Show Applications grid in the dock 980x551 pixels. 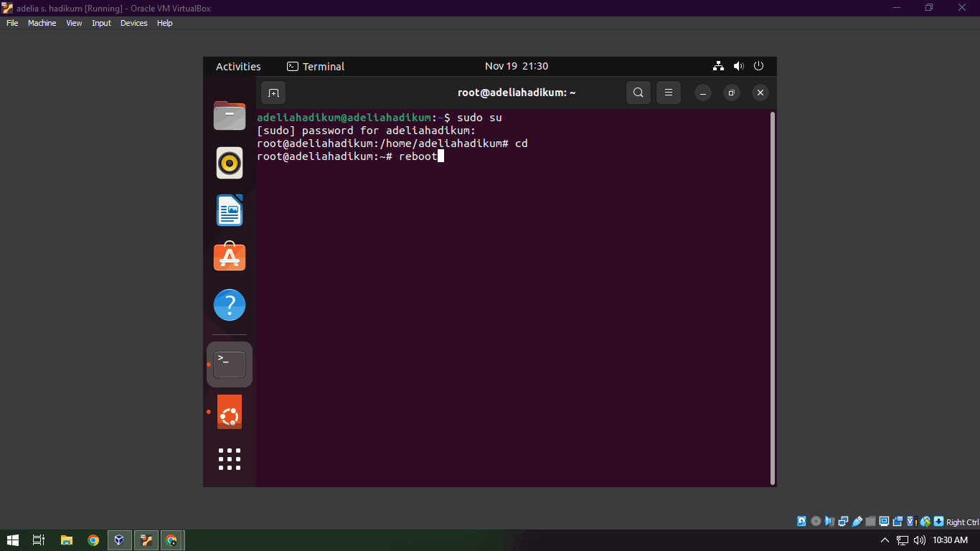pos(230,459)
